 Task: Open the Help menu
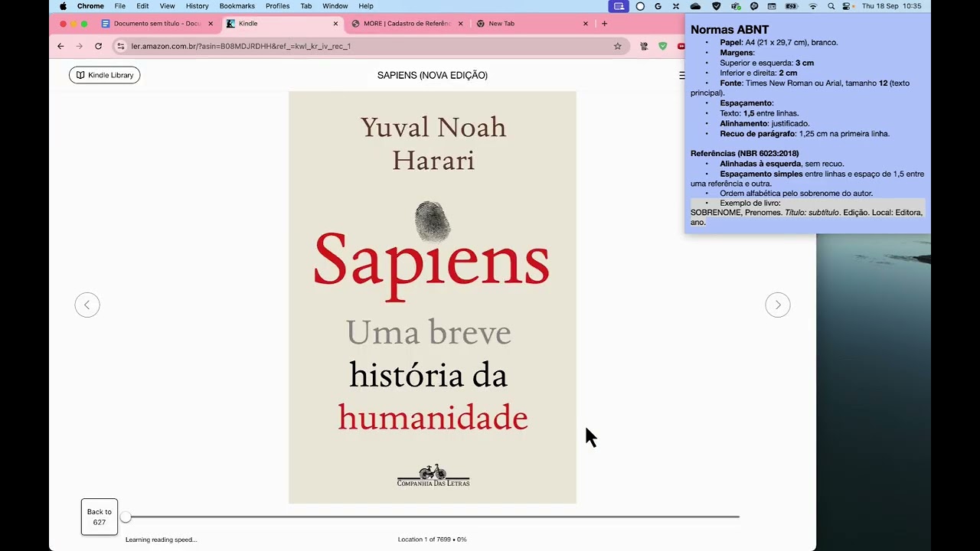point(366,6)
